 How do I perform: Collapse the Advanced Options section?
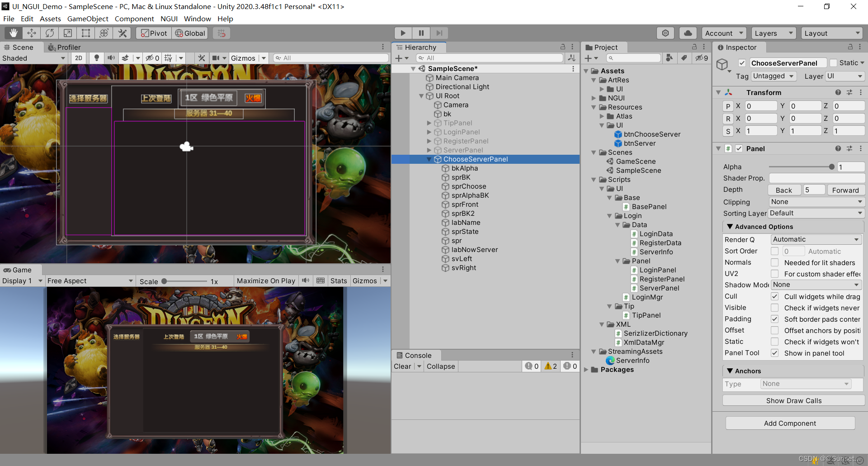[x=730, y=226]
